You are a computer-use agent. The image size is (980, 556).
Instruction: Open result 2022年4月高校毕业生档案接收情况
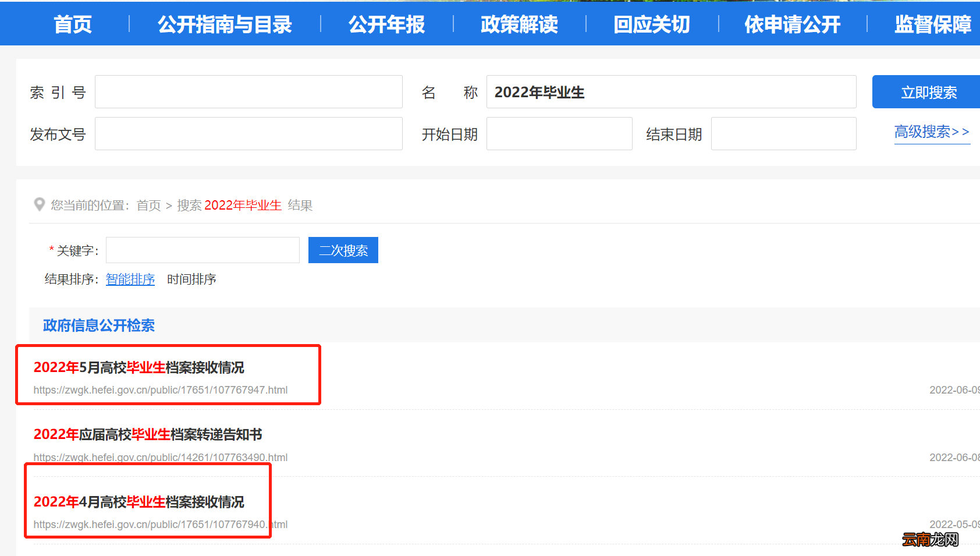coord(139,502)
